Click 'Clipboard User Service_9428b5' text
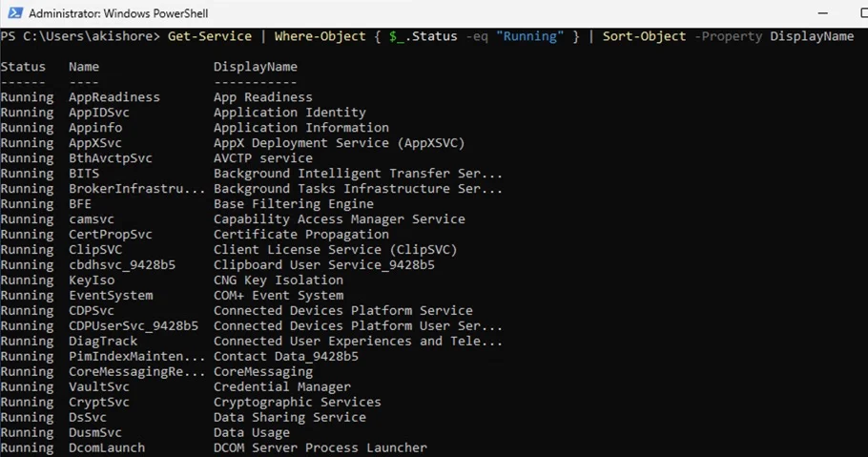 tap(324, 265)
